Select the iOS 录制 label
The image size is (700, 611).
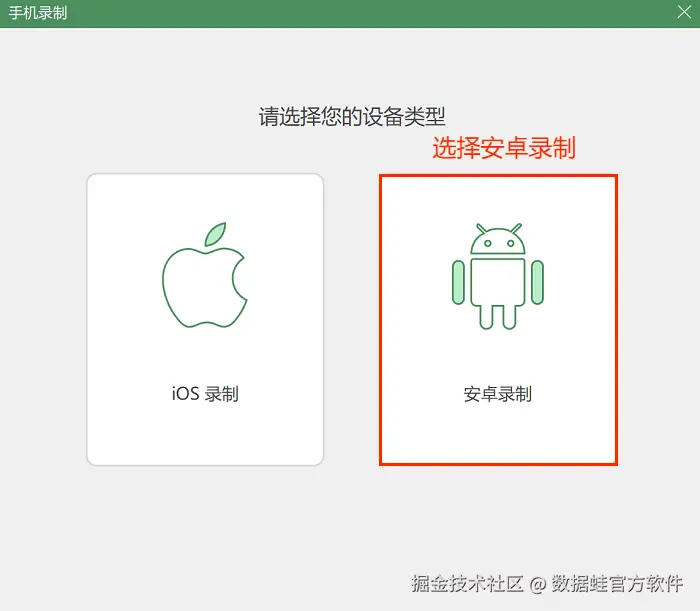click(205, 394)
